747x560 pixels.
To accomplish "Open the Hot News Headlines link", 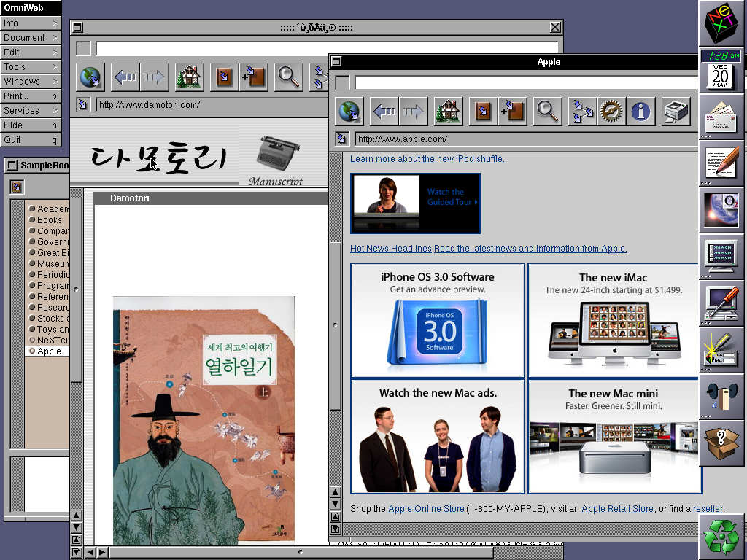I will 391,249.
